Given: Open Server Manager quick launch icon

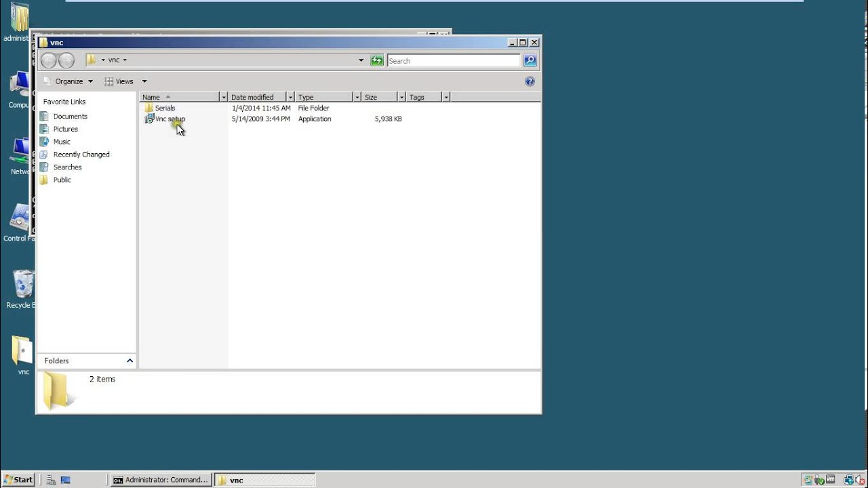Looking at the screenshot, I should tap(51, 480).
